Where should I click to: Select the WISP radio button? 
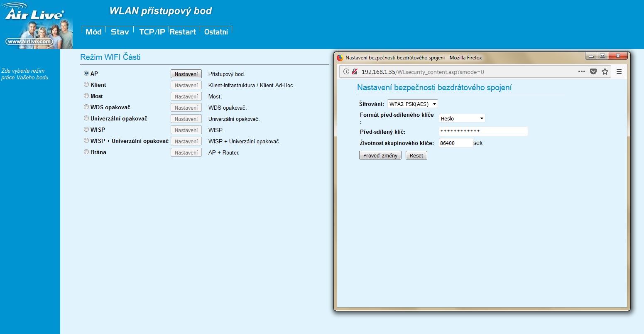[x=86, y=129]
